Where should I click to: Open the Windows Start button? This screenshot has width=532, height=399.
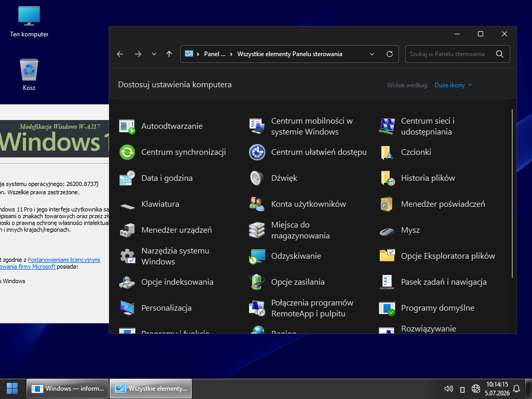(12, 389)
